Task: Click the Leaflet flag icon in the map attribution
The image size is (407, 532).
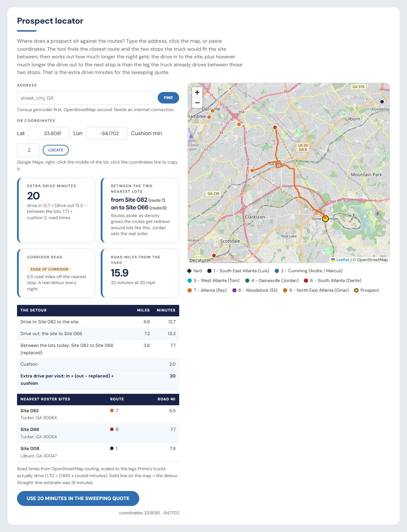Action: click(x=333, y=260)
